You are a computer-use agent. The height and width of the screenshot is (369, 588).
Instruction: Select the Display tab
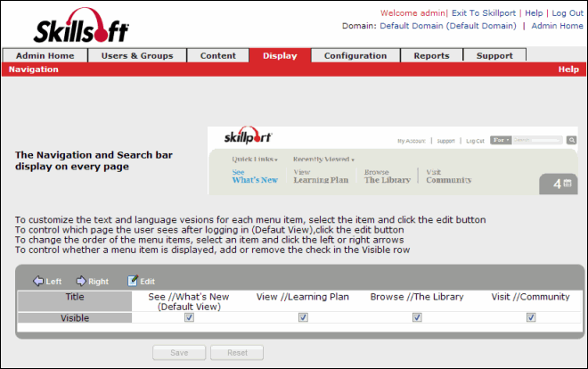pyautogui.click(x=280, y=55)
